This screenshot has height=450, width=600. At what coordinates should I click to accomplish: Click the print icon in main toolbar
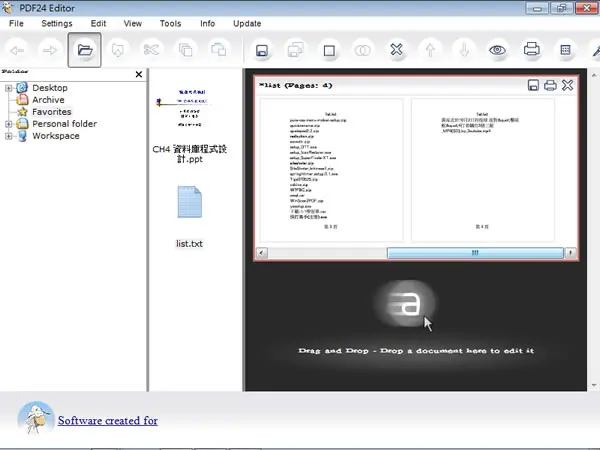[x=532, y=49]
